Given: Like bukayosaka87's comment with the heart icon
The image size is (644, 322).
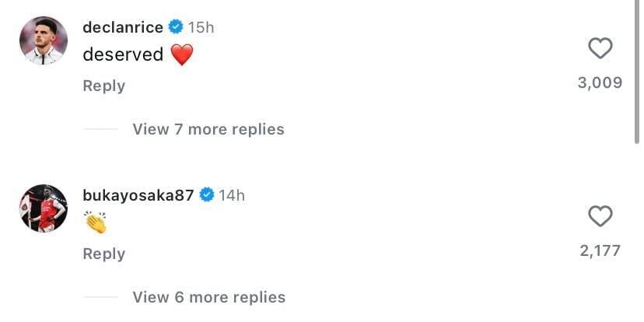Looking at the screenshot, I should click(600, 216).
